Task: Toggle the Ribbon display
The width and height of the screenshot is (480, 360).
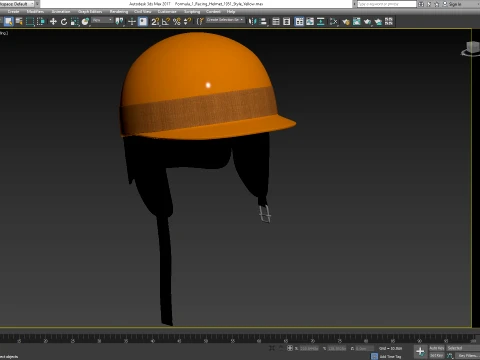Action: point(299,22)
